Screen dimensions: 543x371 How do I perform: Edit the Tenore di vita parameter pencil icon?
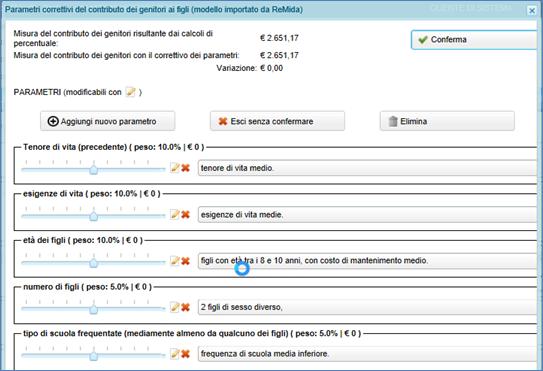click(x=175, y=168)
